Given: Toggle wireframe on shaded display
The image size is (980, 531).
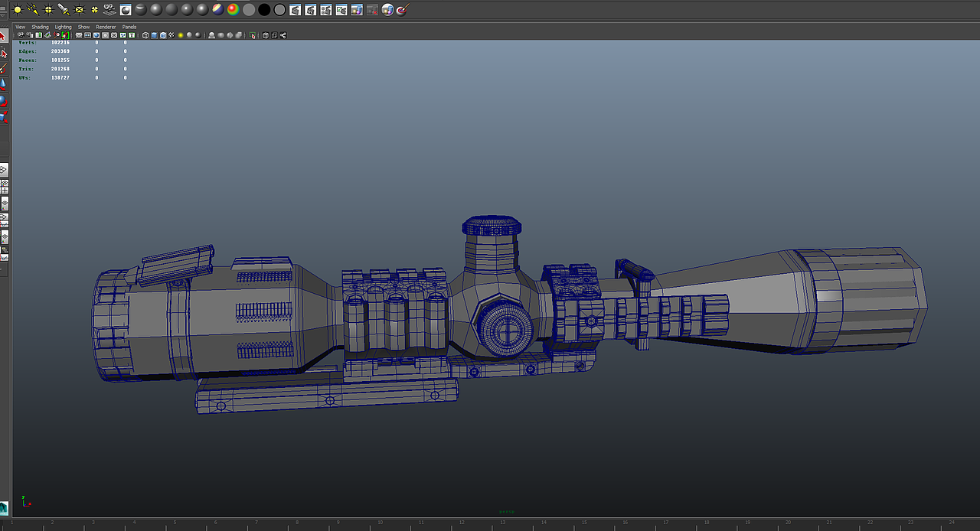Looking at the screenshot, I should click(x=163, y=35).
